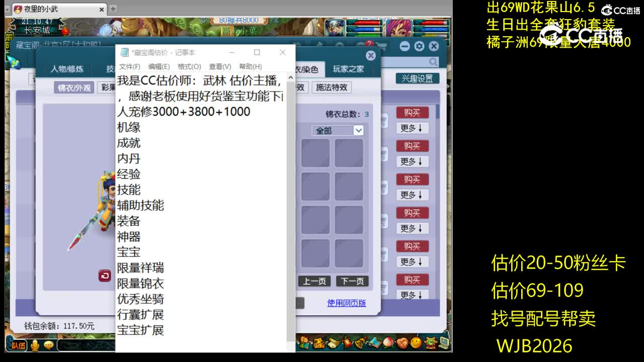This screenshot has width=644, height=362.
Task: Open 编辑(E) menu in Notepad
Action: (x=159, y=66)
